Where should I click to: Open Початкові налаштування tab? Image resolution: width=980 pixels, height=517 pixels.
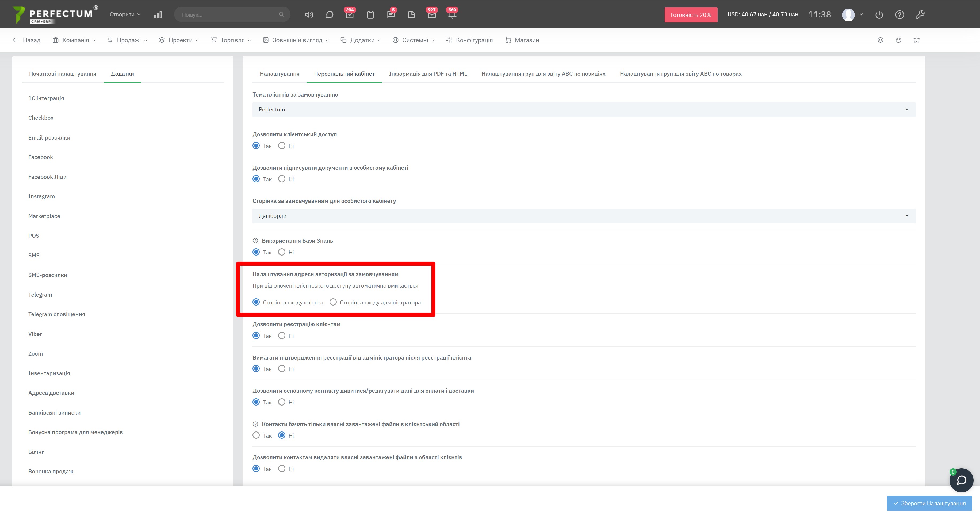point(62,74)
